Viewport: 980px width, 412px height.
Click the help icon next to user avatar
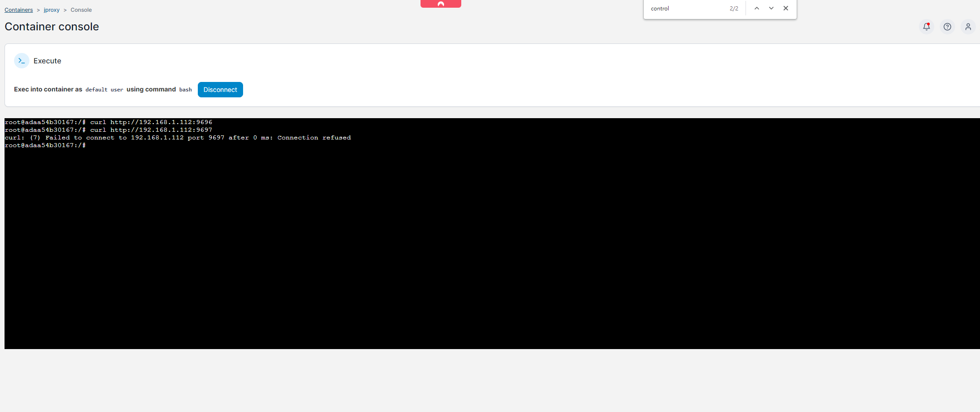pyautogui.click(x=947, y=27)
